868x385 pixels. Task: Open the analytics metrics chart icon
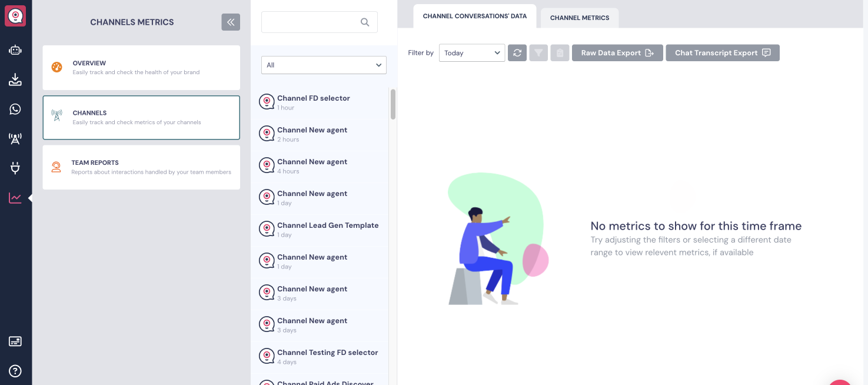pyautogui.click(x=15, y=198)
